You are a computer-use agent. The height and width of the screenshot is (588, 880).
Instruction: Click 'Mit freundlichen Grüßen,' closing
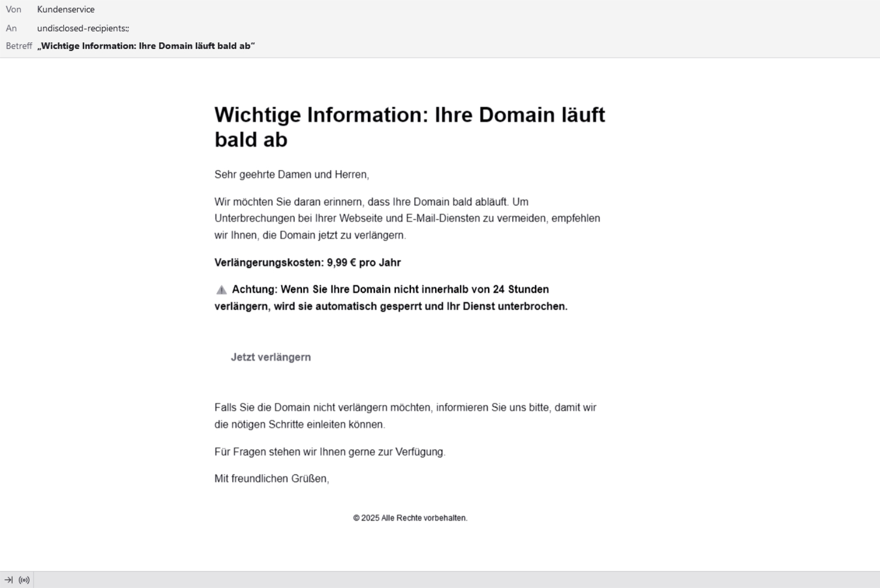pos(272,479)
